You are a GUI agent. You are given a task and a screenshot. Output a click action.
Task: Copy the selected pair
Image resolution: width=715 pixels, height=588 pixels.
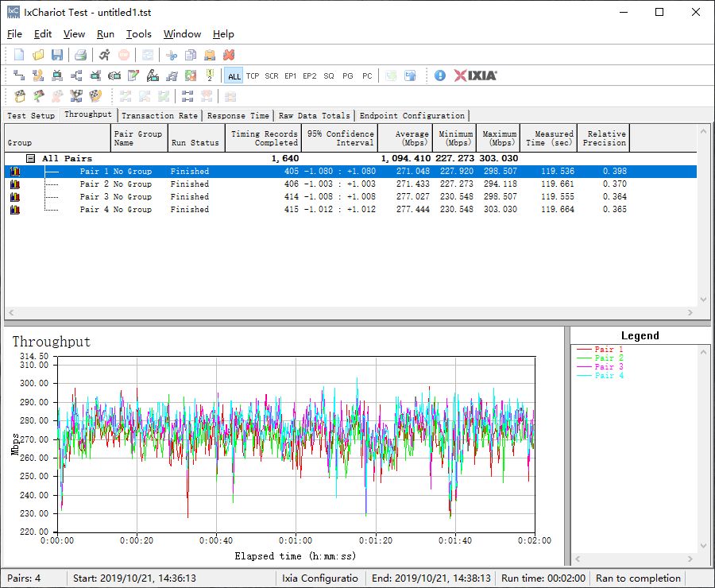pyautogui.click(x=191, y=55)
